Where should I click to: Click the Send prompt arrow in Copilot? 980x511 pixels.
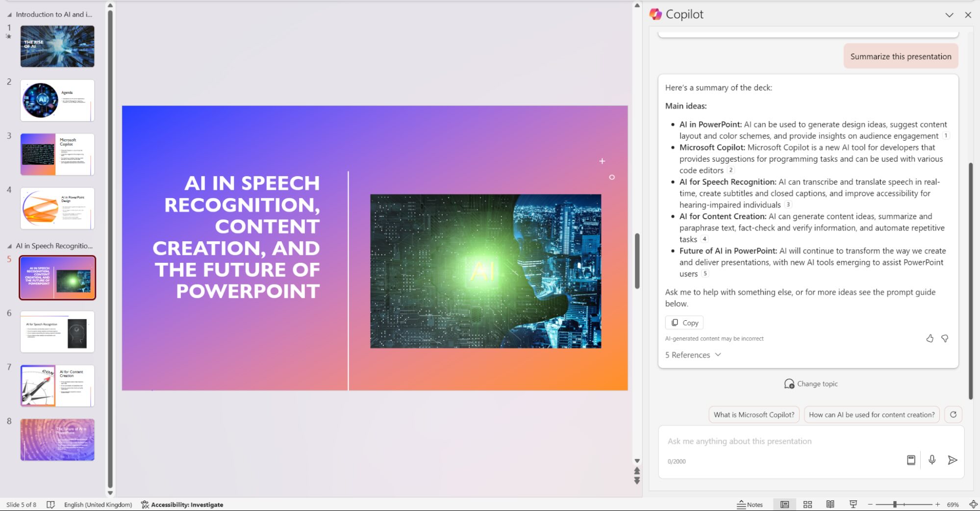pyautogui.click(x=953, y=460)
